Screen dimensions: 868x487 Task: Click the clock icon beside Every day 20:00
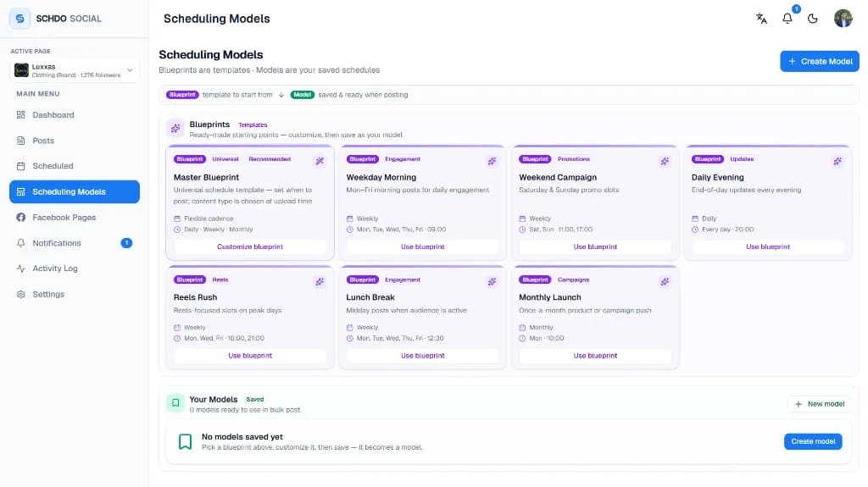(x=695, y=230)
